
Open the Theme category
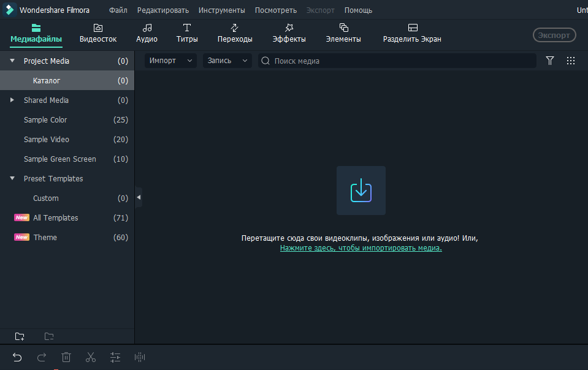pyautogui.click(x=67, y=238)
